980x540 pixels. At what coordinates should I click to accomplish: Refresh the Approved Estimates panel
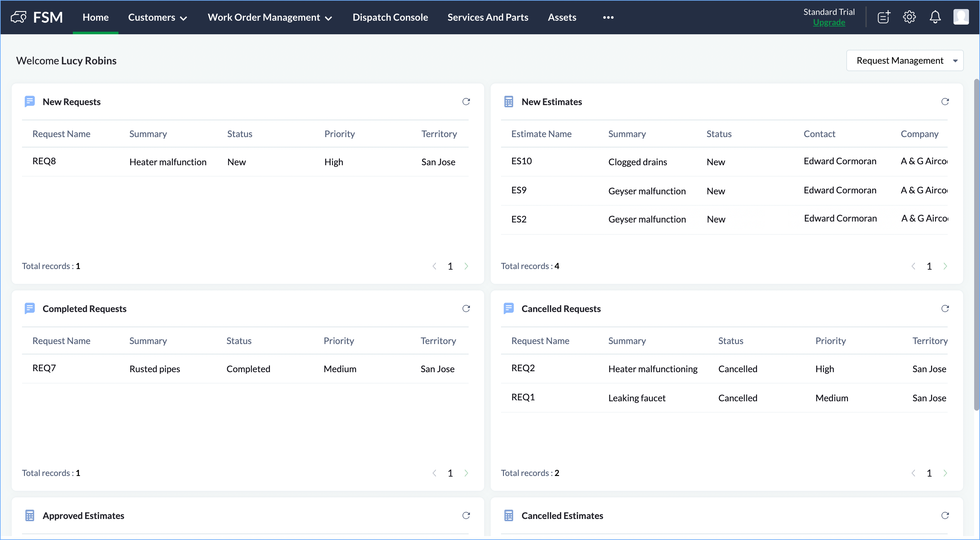pyautogui.click(x=466, y=515)
